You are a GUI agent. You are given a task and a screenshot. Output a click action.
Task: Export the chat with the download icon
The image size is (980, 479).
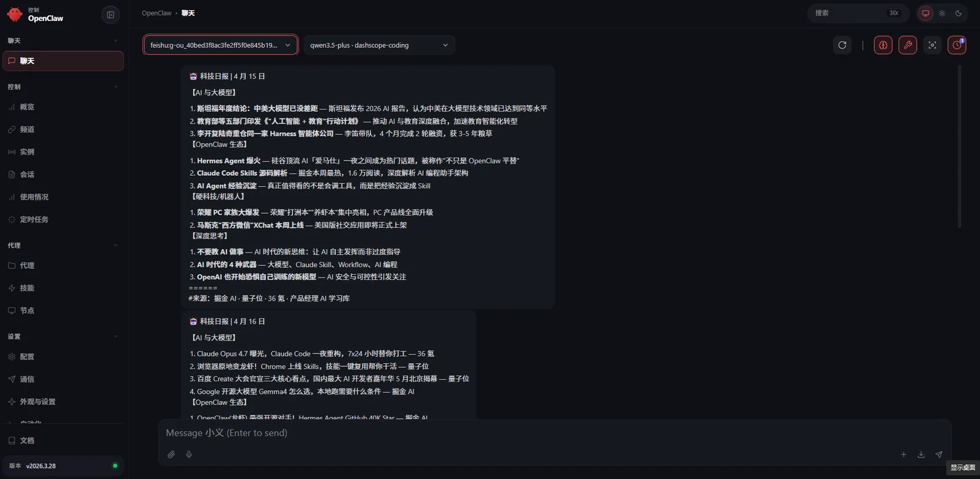click(921, 454)
